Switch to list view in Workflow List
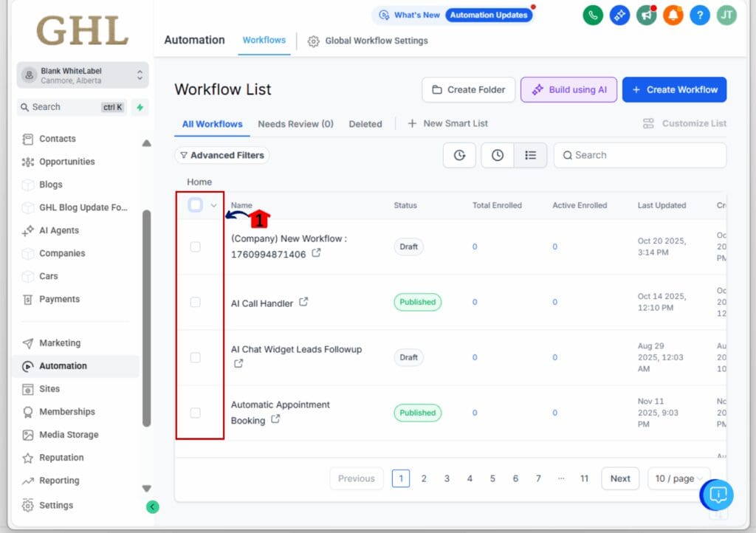This screenshot has width=756, height=533. [x=529, y=155]
